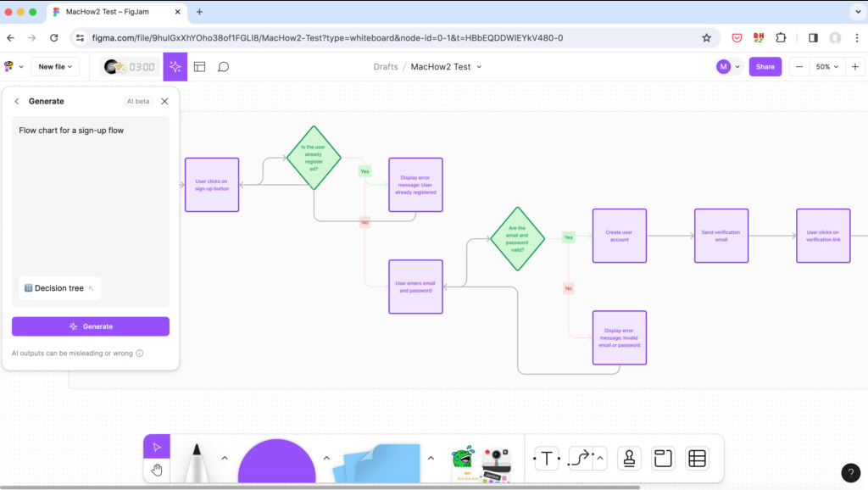Open the 50% zoom level dropdown
This screenshot has height=490, width=868.
tap(827, 66)
